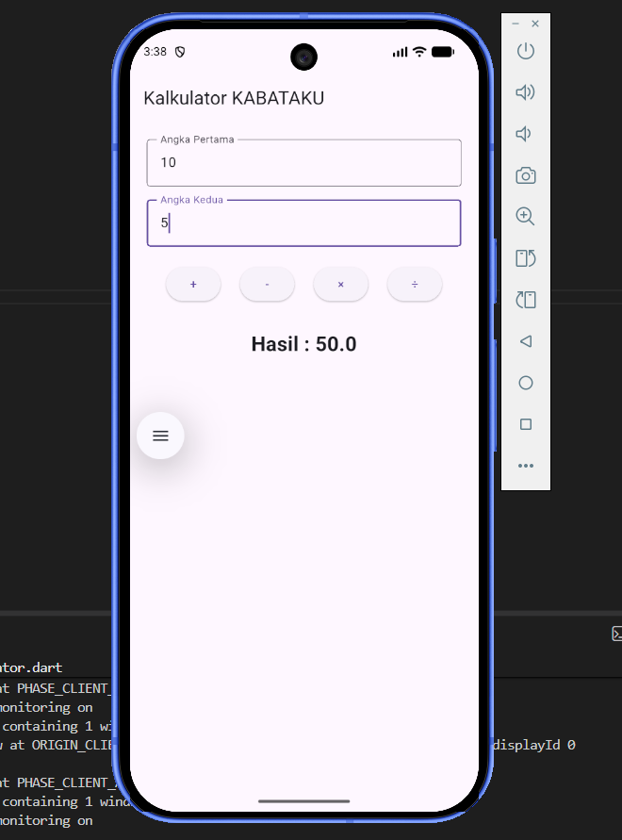Tap the plus (+) operation button
Screen dimensions: 622x840
pyautogui.click(x=193, y=285)
